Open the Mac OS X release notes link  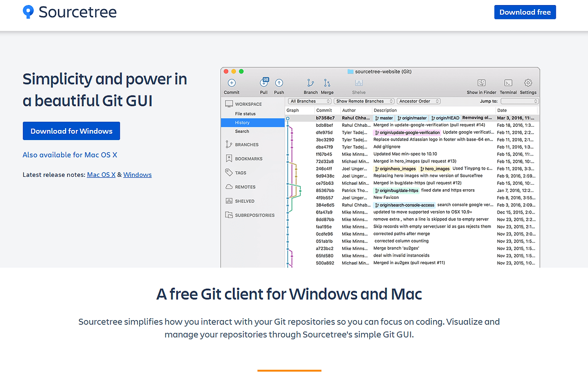pos(101,175)
